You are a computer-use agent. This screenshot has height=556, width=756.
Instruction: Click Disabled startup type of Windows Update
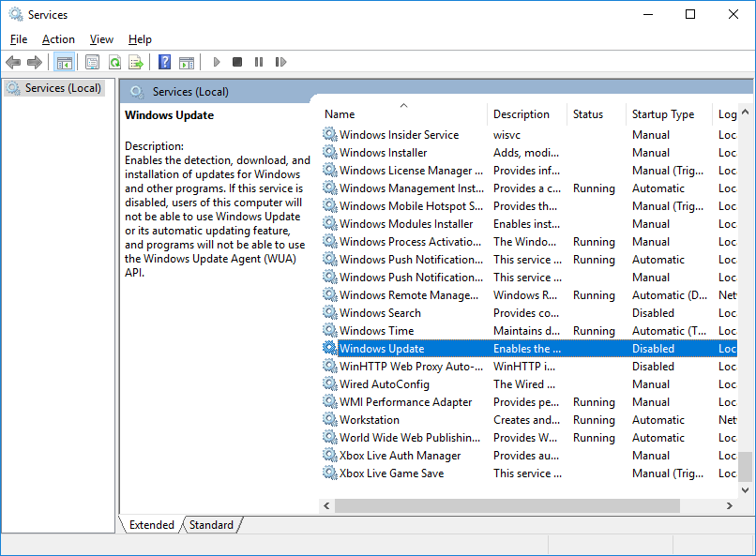point(653,349)
